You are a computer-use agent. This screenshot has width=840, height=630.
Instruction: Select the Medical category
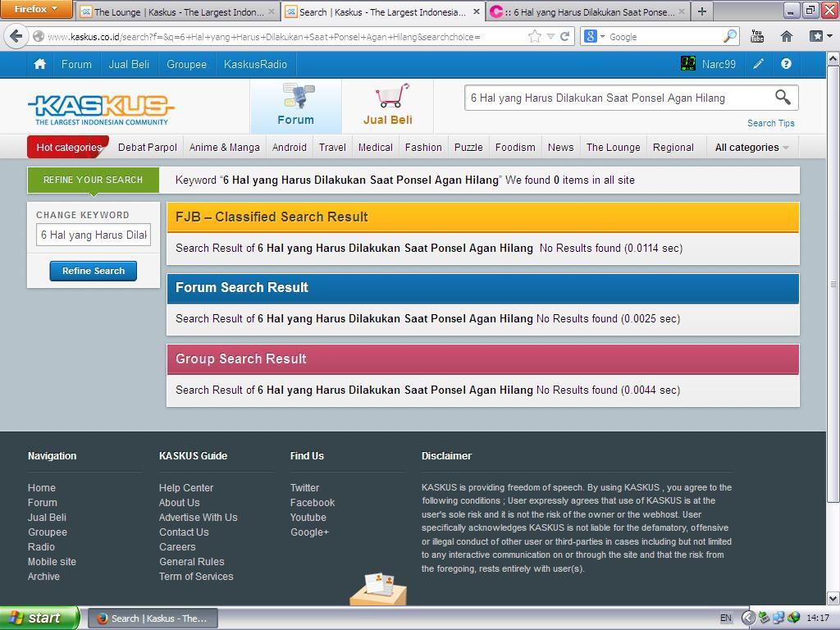[376, 148]
